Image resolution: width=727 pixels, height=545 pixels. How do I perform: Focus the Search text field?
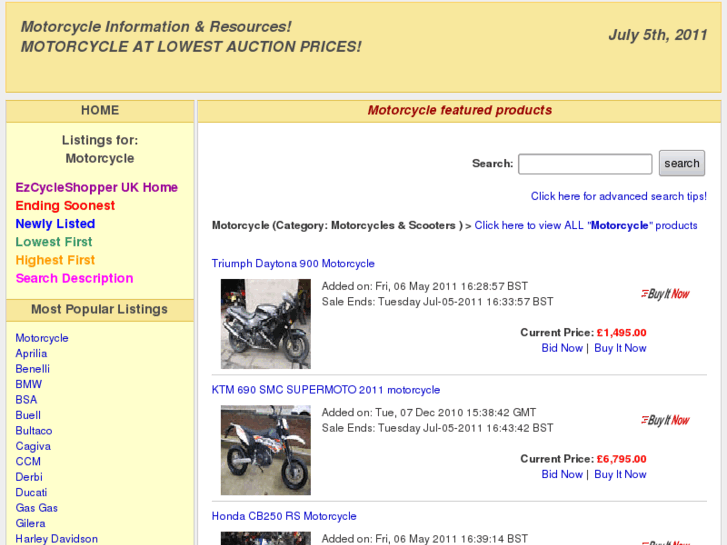point(585,164)
